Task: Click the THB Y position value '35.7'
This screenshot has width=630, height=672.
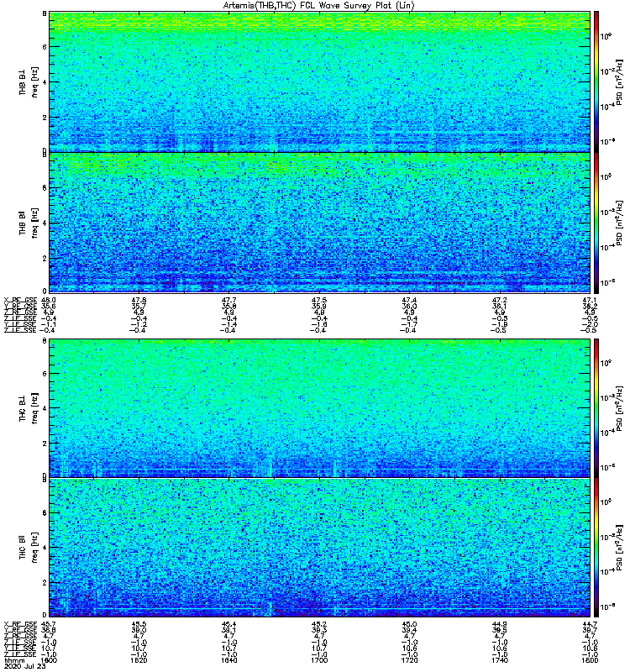Action: tap(139, 307)
